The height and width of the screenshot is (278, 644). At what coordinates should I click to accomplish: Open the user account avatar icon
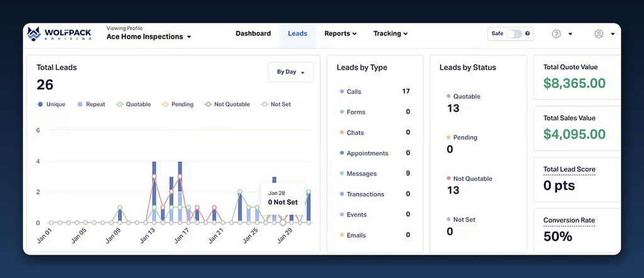click(599, 34)
